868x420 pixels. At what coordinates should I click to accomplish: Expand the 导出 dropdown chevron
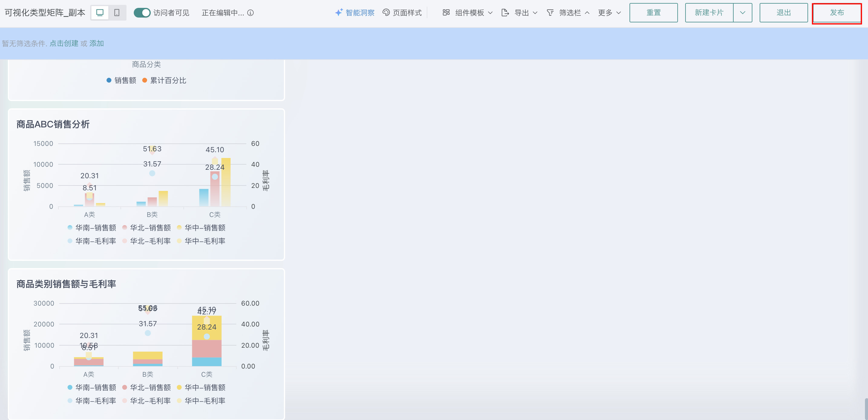[x=535, y=13]
